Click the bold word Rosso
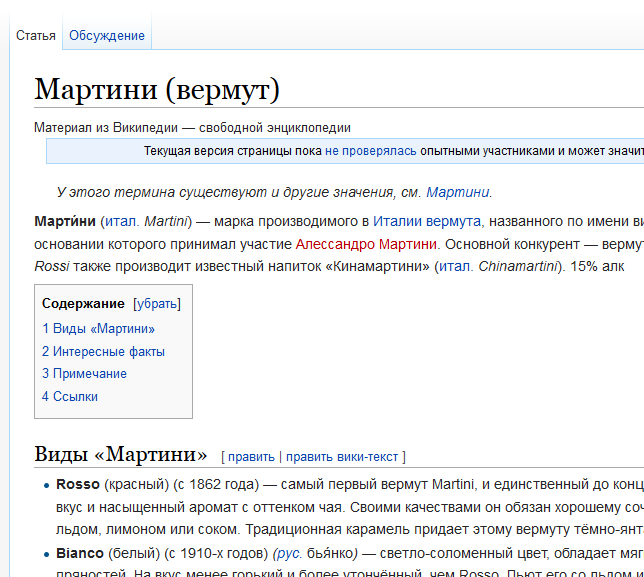 click(x=78, y=484)
